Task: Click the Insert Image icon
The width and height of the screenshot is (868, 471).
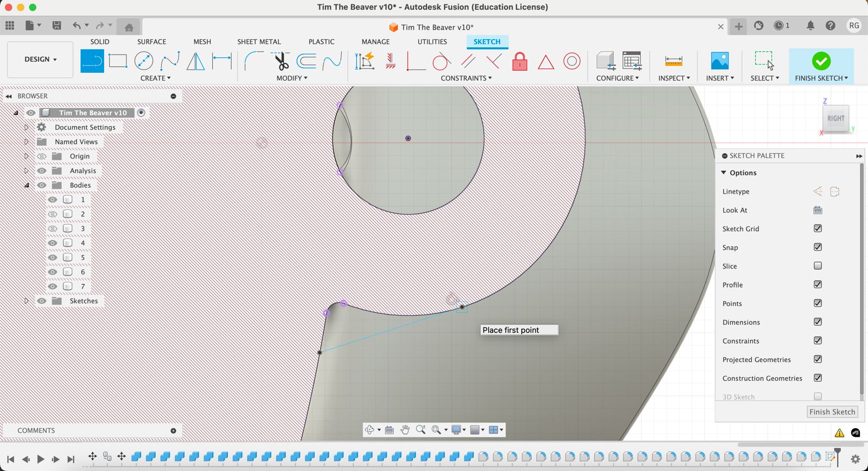Action: coord(719,61)
